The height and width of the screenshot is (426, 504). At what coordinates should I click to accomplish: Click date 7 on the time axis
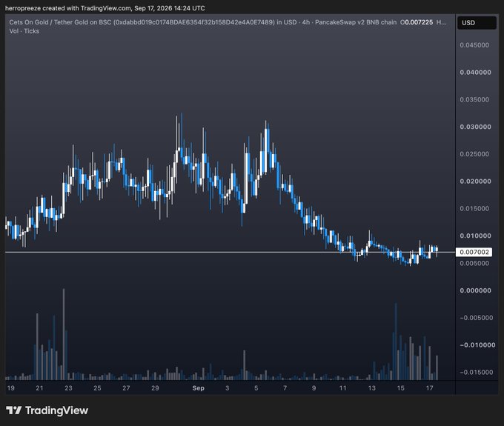[x=285, y=388]
